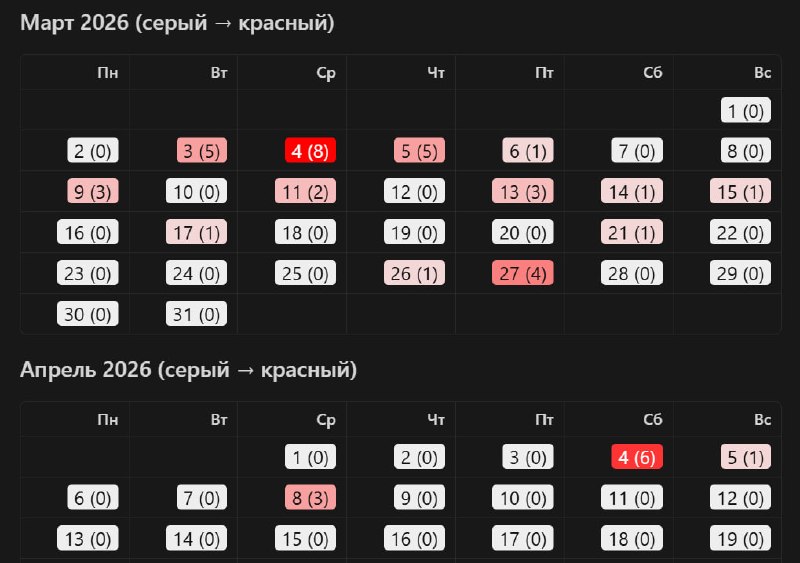This screenshot has width=800, height=563.
Task: Select March 4 cell with 8 events
Action: [310, 151]
